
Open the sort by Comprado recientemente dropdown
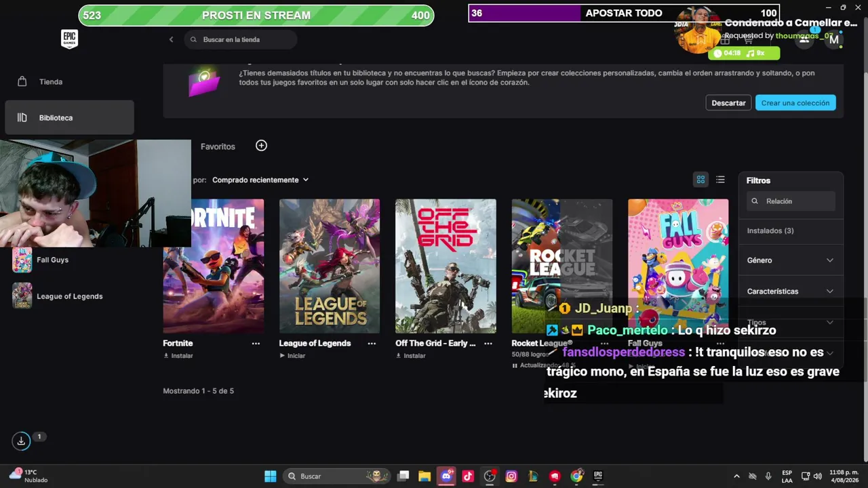point(260,180)
